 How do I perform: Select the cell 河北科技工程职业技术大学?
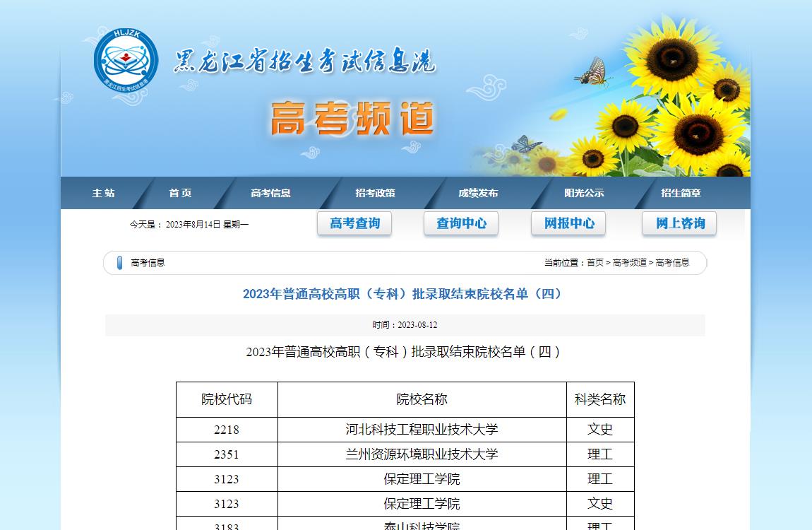pos(422,430)
